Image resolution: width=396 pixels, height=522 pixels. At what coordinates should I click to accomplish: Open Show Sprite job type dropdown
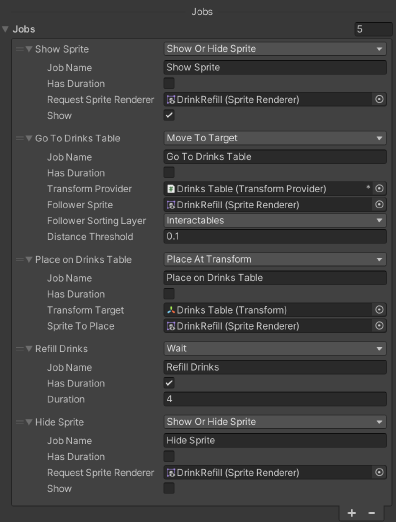(275, 49)
